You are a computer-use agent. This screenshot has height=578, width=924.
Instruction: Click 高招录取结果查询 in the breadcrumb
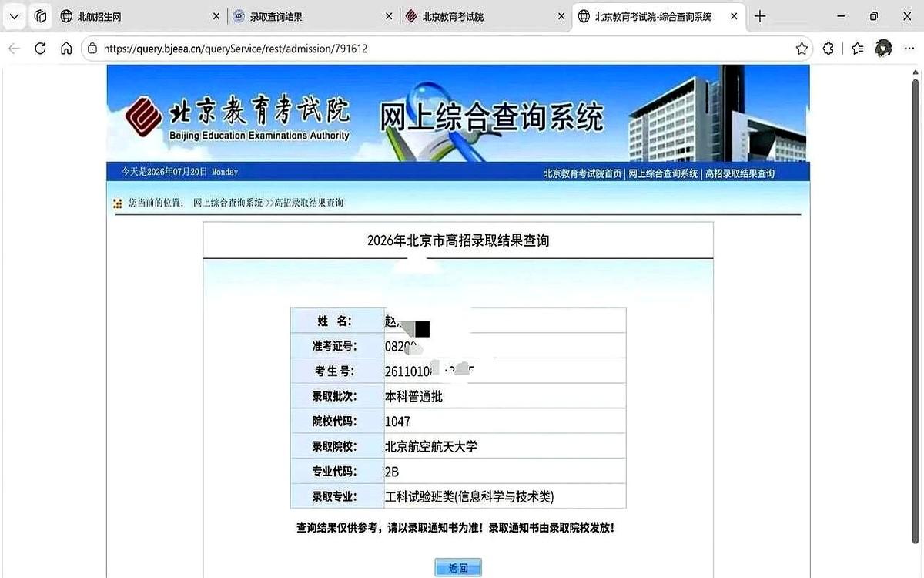309,203
